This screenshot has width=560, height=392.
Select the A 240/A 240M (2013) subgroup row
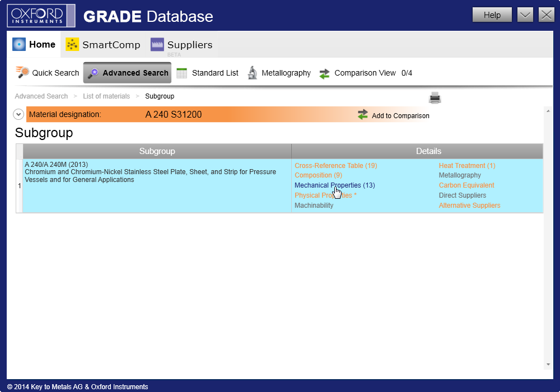tap(157, 186)
